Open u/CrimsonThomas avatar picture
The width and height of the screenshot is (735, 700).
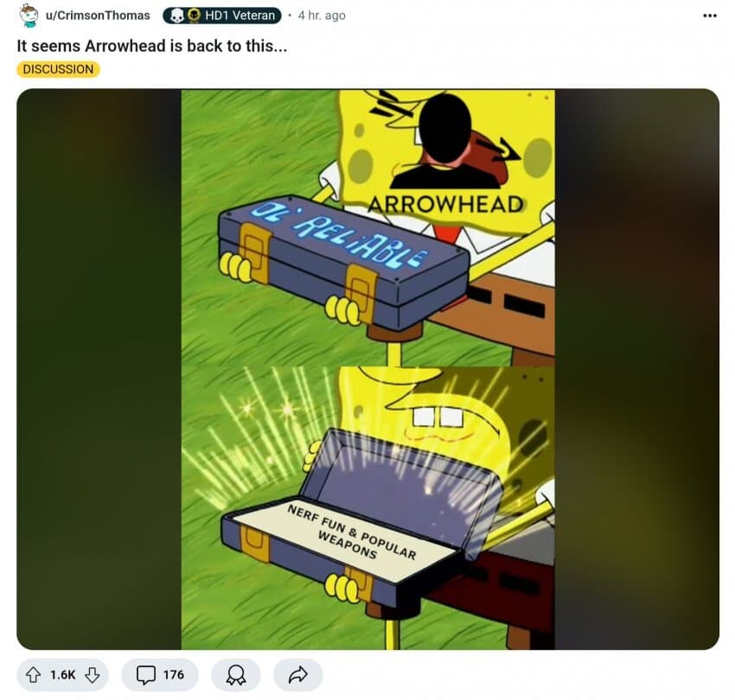coord(29,15)
